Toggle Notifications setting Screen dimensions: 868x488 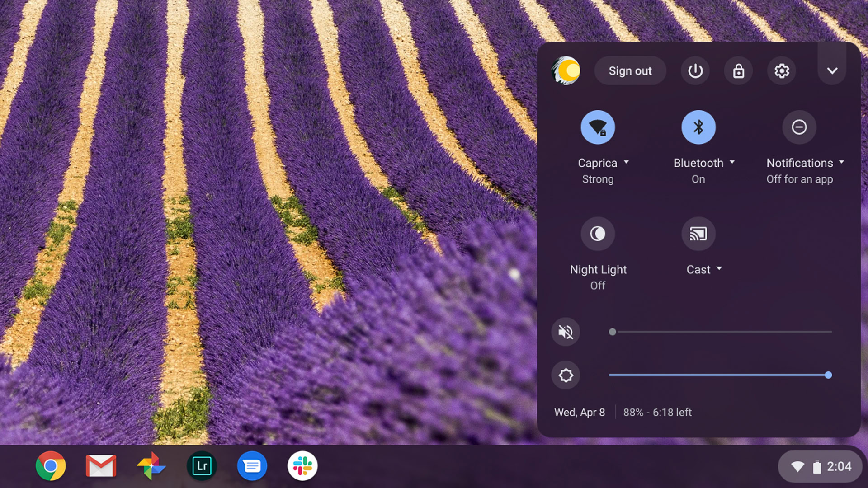pos(799,127)
